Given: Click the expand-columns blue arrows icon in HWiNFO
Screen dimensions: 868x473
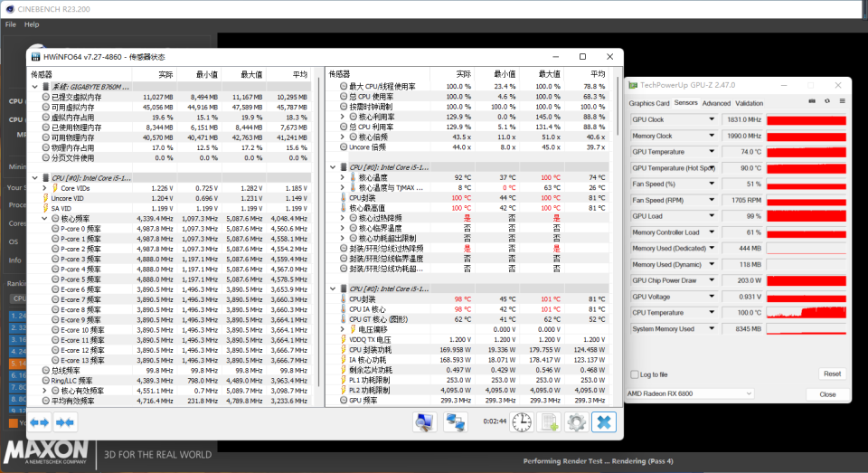Looking at the screenshot, I should pyautogui.click(x=39, y=421).
